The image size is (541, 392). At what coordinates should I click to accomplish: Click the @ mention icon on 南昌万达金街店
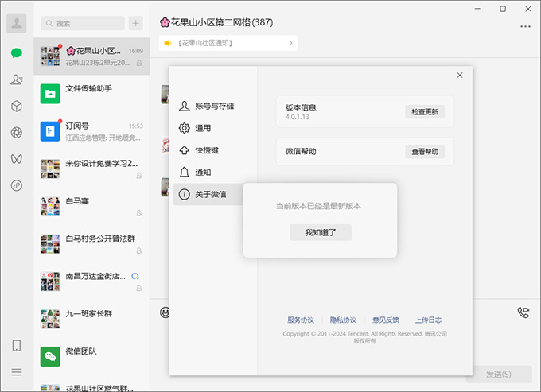tap(135, 276)
